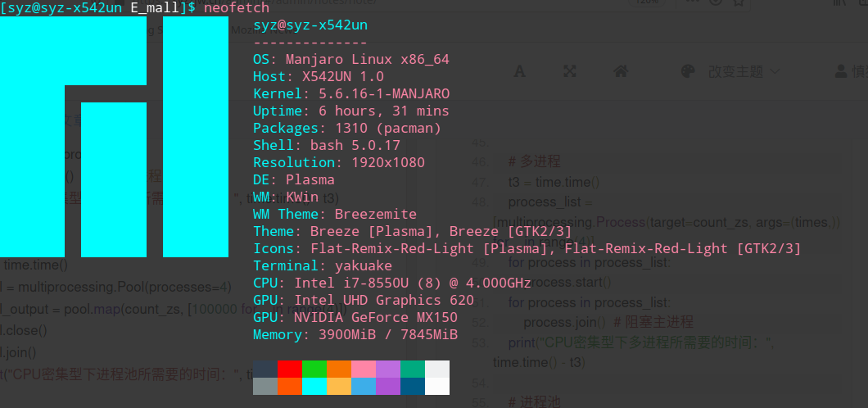Click the green color block in palette
The image size is (868, 408).
(314, 369)
